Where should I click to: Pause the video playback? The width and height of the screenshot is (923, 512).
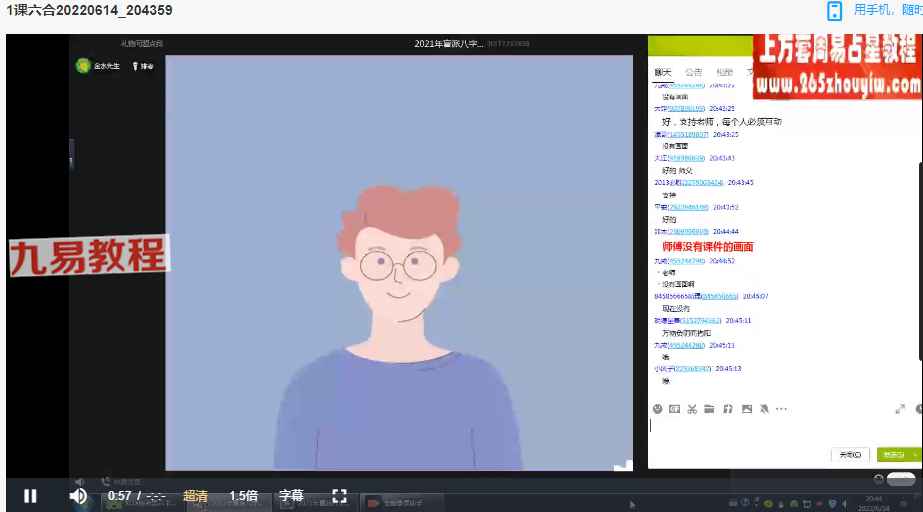(x=30, y=495)
